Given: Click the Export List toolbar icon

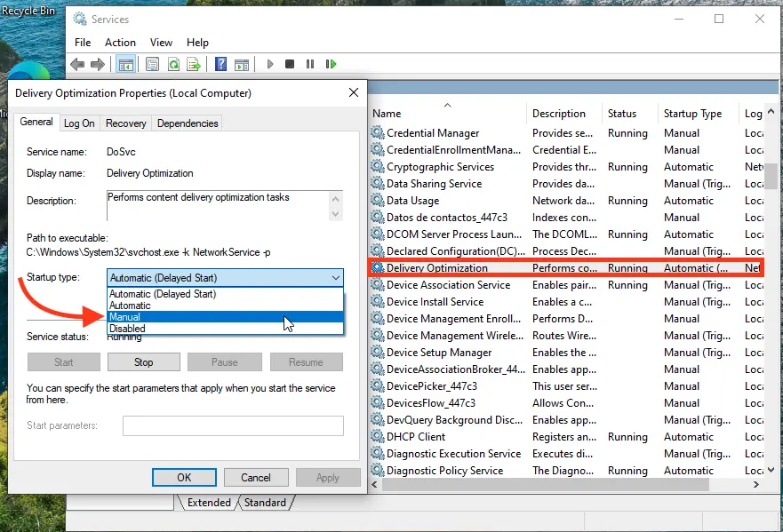Looking at the screenshot, I should tap(194, 64).
